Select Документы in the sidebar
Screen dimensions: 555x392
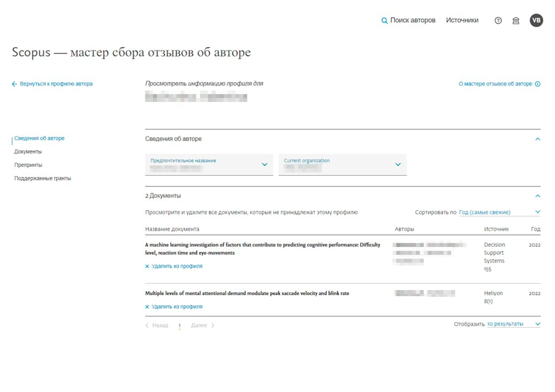[28, 152]
